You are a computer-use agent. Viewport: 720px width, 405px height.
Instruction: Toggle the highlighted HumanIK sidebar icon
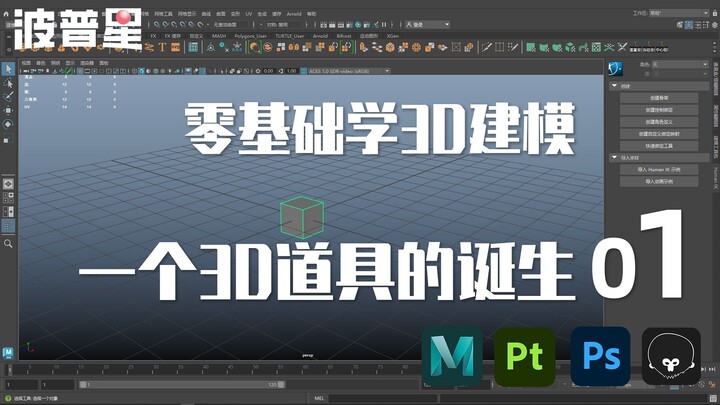(689, 25)
